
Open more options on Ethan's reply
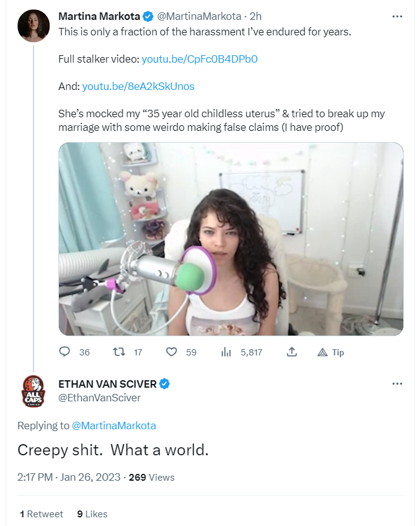point(397,383)
